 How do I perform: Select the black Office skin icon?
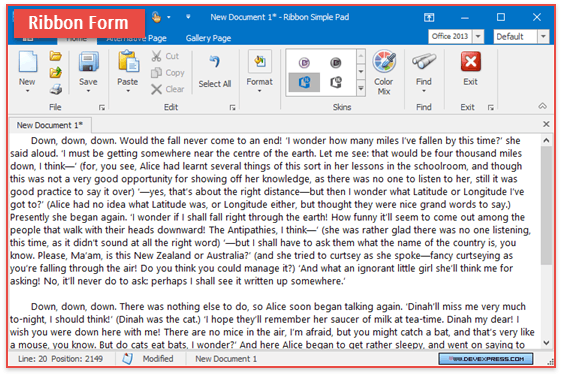(x=335, y=82)
